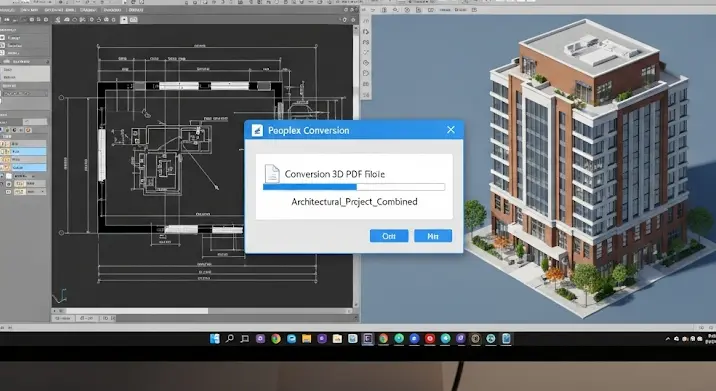The height and width of the screenshot is (391, 716).
Task: Select the Architectural_Prcject_Combined file name text
Action: point(354,201)
